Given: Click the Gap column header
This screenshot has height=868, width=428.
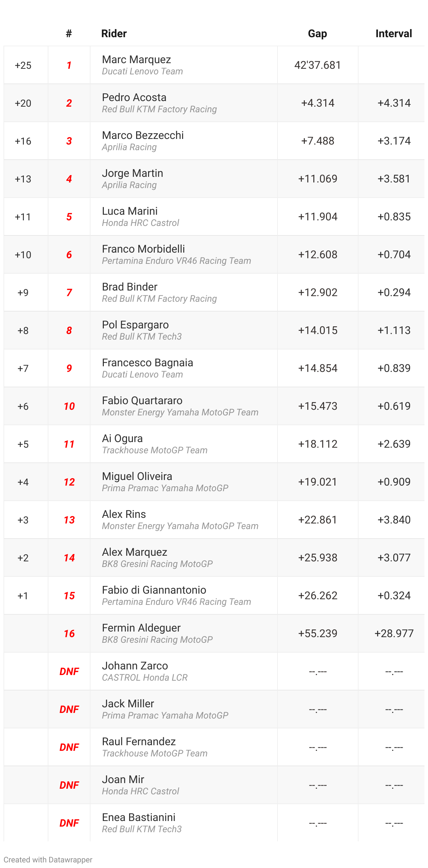Looking at the screenshot, I should coord(317,34).
